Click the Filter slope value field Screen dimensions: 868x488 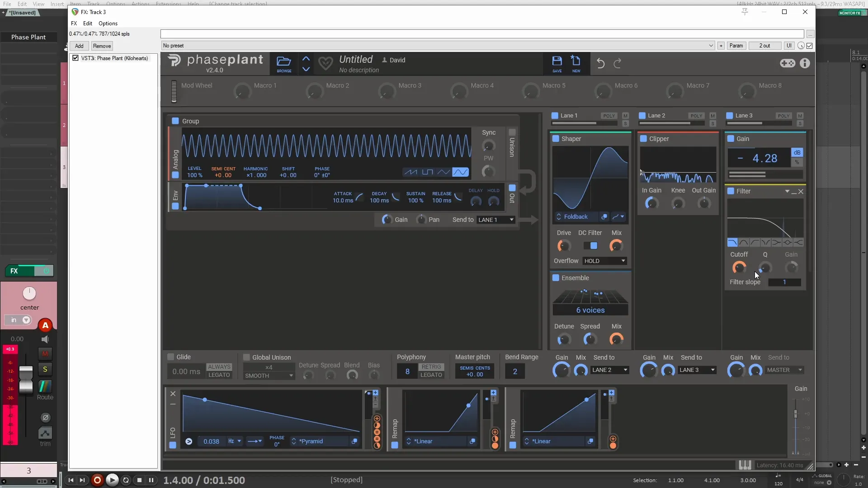[784, 282]
